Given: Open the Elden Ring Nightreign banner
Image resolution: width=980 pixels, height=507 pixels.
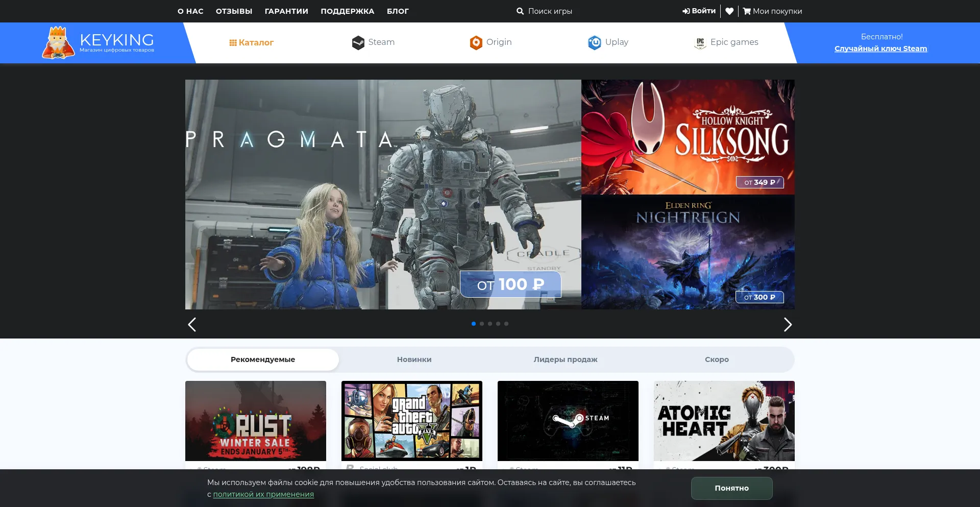Looking at the screenshot, I should pos(688,252).
